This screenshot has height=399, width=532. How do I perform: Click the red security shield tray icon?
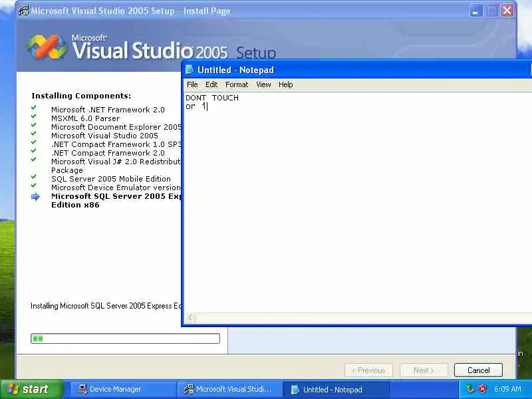pos(482,389)
